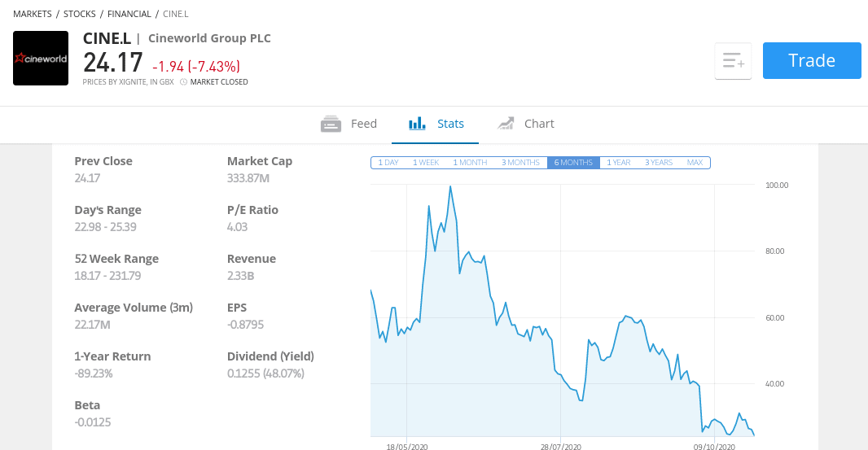This screenshot has height=450, width=868.
Task: Add CINE.L to watchlist icon
Action: click(733, 60)
